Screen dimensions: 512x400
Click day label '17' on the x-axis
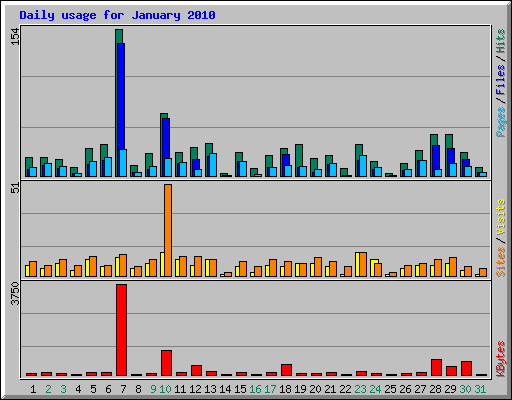[x=270, y=389]
